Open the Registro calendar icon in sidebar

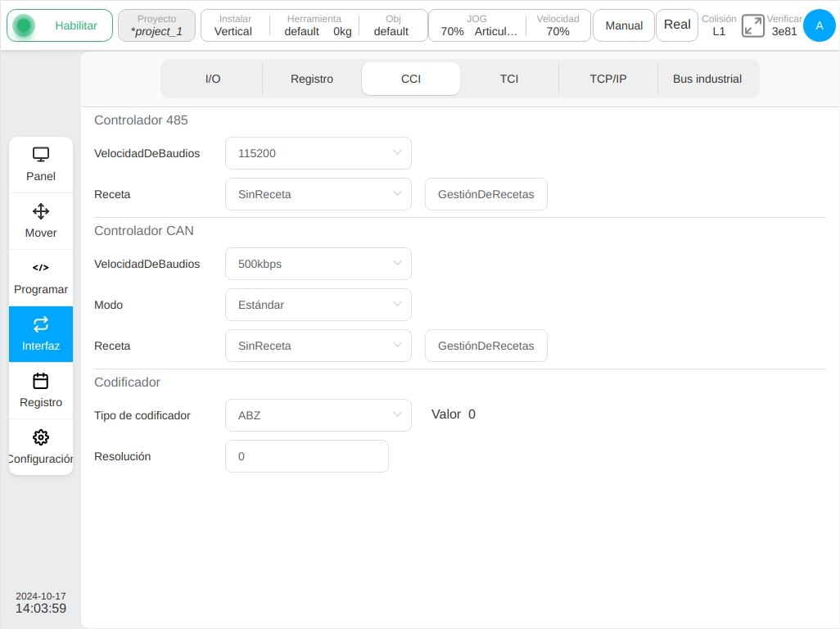tap(41, 381)
